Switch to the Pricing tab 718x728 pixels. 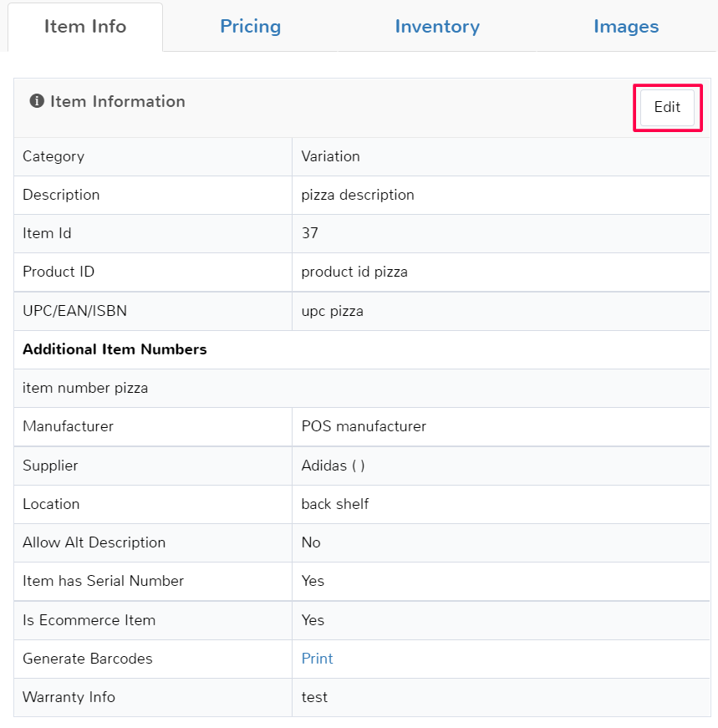[x=250, y=27]
